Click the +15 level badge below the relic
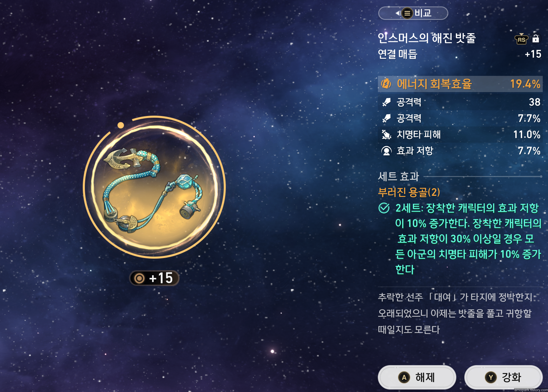548x392 pixels. 154,278
